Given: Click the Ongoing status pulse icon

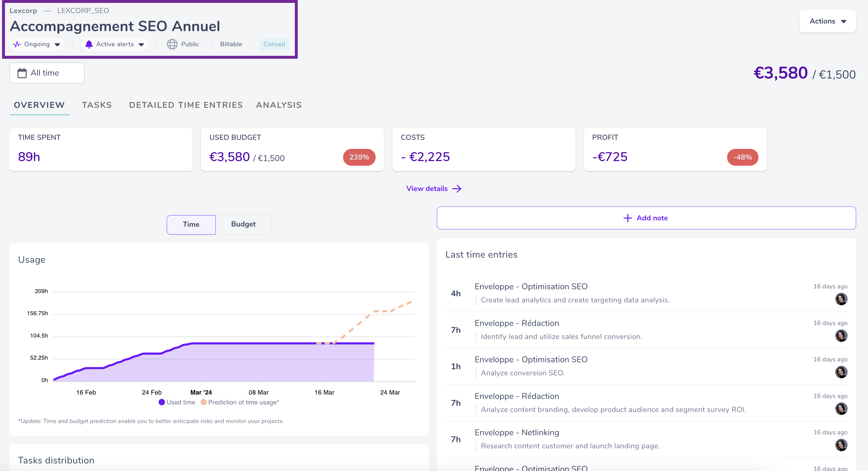Looking at the screenshot, I should (x=17, y=44).
